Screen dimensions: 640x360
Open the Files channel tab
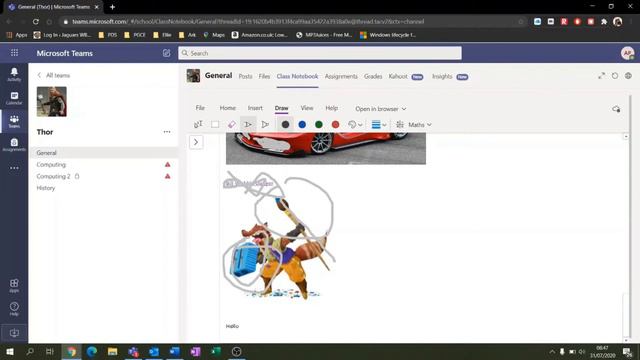tap(264, 76)
